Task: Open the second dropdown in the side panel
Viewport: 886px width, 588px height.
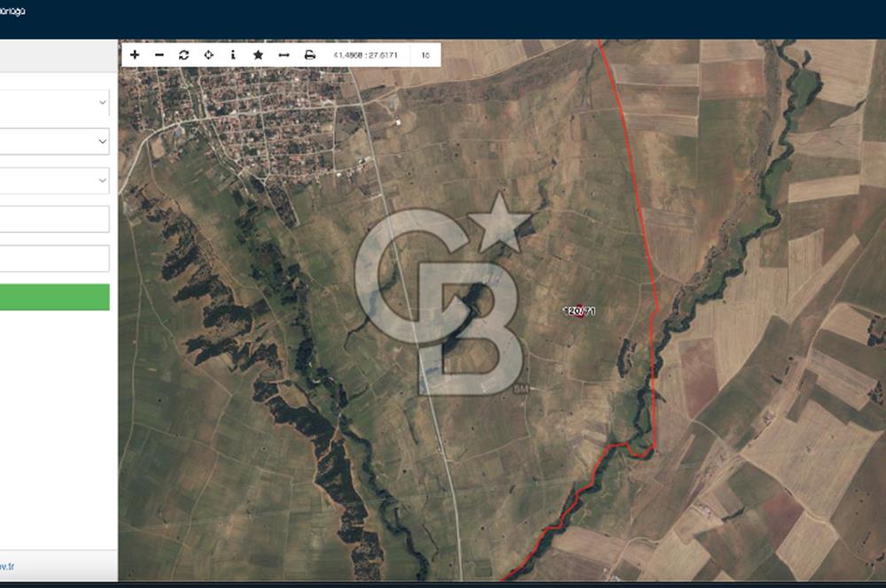Action: click(53, 141)
